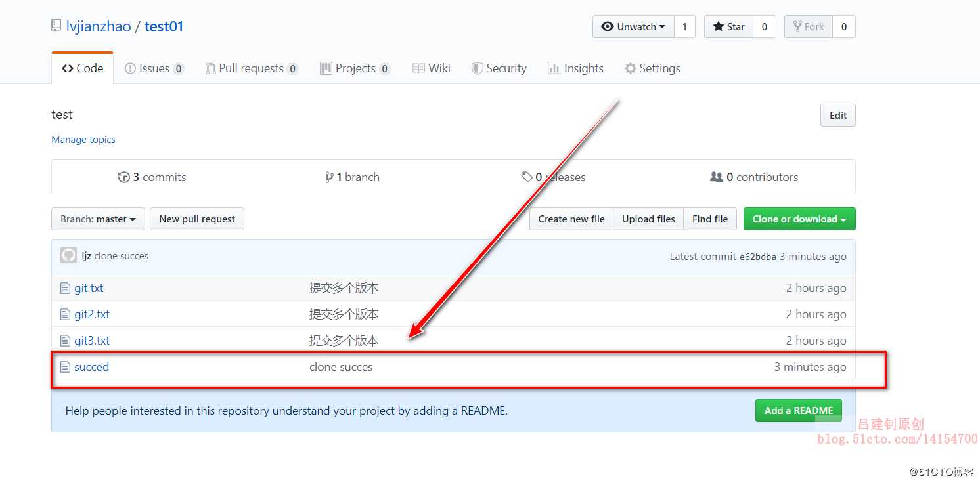Click Find file button
The image size is (980, 483).
pyautogui.click(x=710, y=219)
